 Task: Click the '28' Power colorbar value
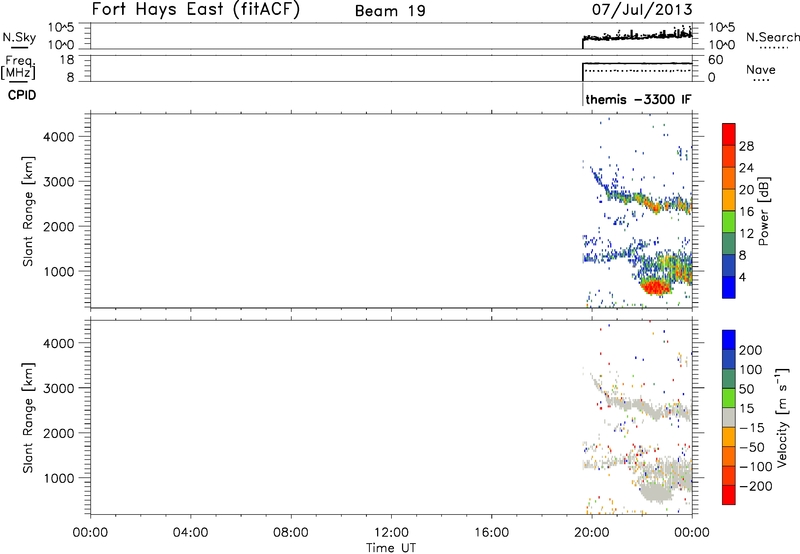[746, 146]
